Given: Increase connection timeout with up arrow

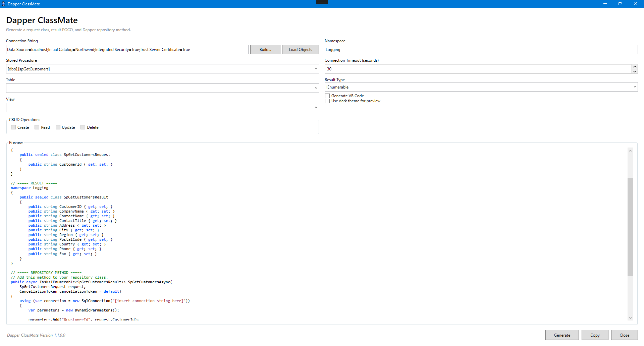Looking at the screenshot, I should click(x=635, y=67).
